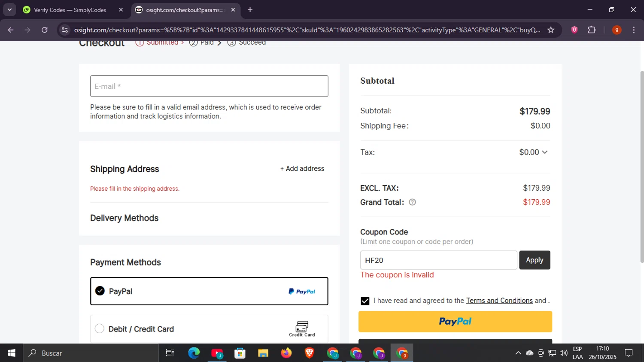644x362 pixels.
Task: Open the Terms and Conditions link
Action: pos(499,301)
